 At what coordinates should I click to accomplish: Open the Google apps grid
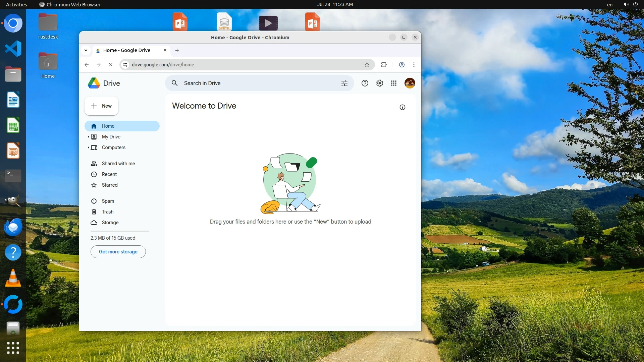[x=394, y=83]
